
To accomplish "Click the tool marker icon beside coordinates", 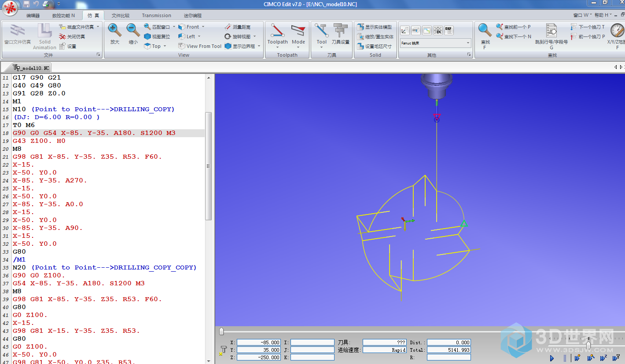I will (223, 350).
